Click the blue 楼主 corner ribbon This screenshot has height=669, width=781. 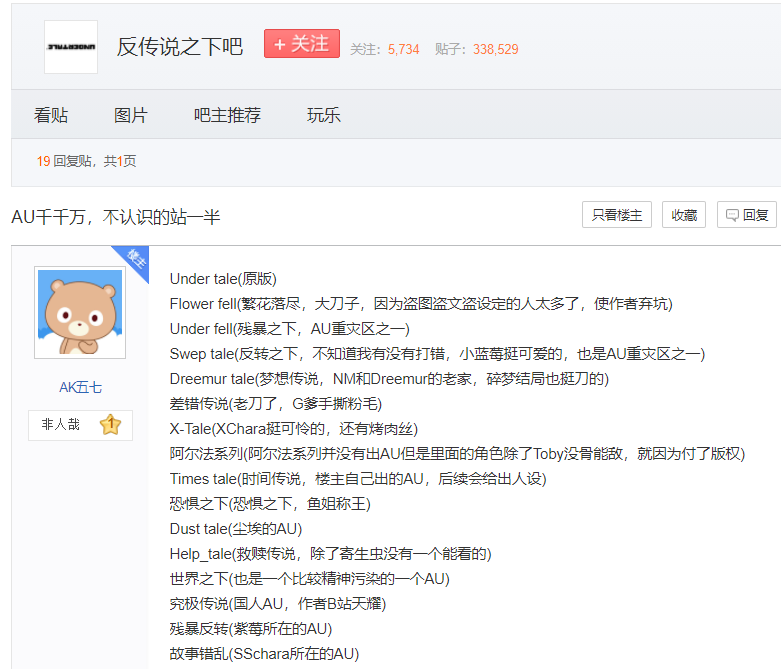point(133,261)
